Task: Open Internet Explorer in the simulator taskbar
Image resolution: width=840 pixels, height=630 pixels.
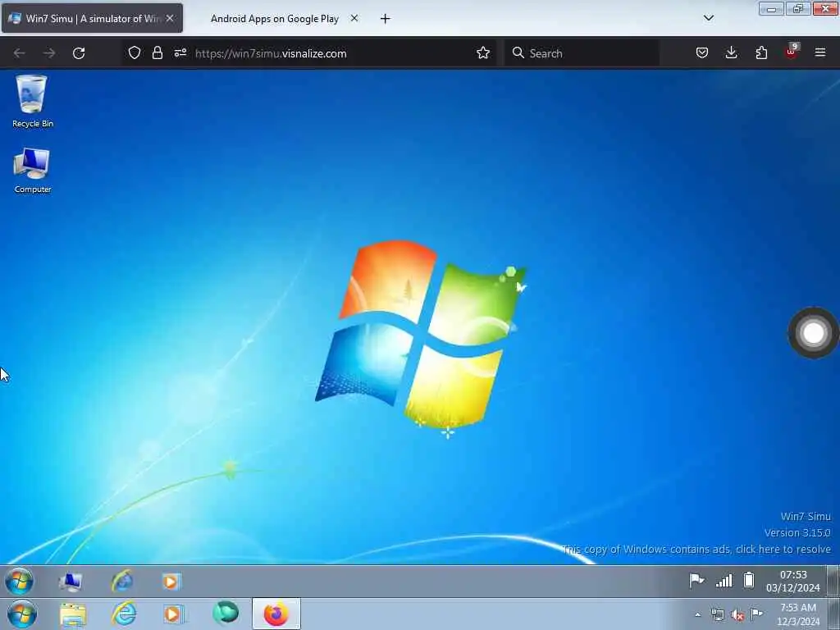Action: click(x=122, y=582)
